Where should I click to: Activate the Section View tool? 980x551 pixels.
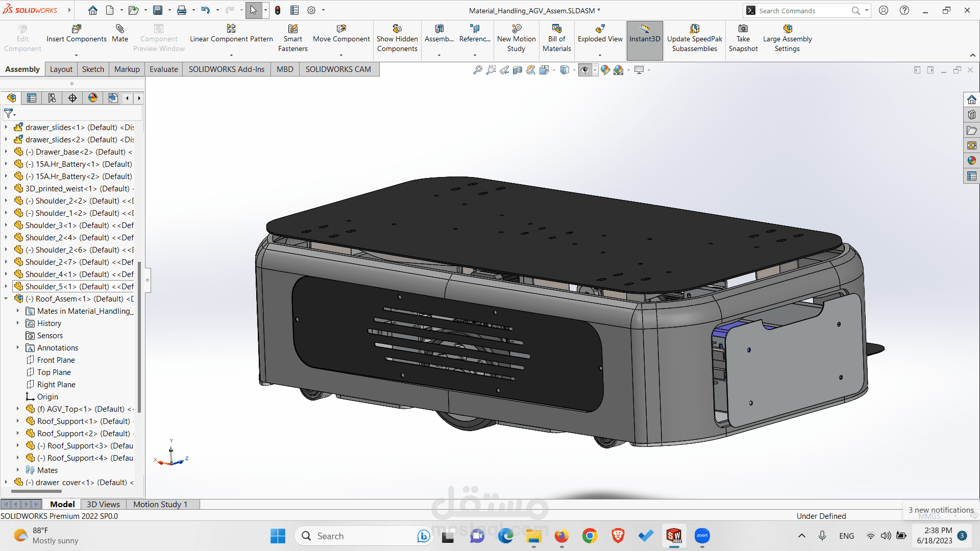point(518,70)
